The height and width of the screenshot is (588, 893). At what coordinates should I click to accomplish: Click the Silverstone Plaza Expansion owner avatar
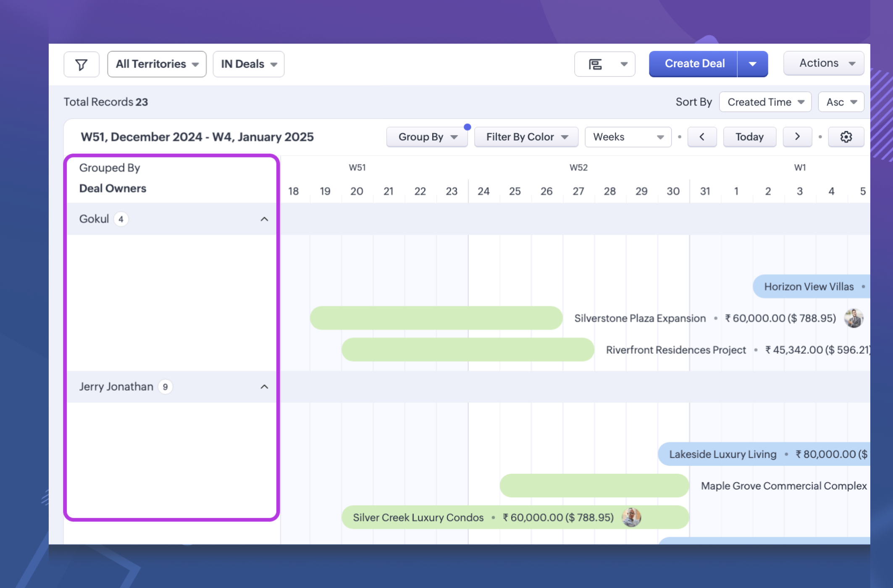[854, 318]
